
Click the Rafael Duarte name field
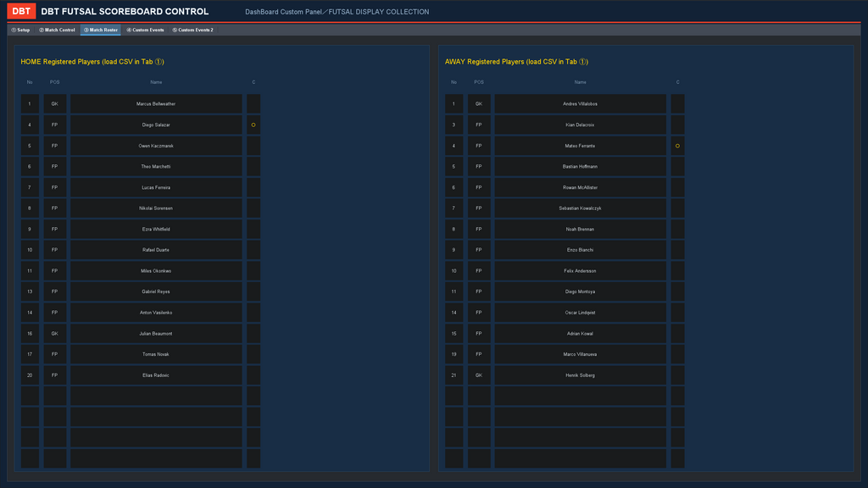click(x=156, y=250)
